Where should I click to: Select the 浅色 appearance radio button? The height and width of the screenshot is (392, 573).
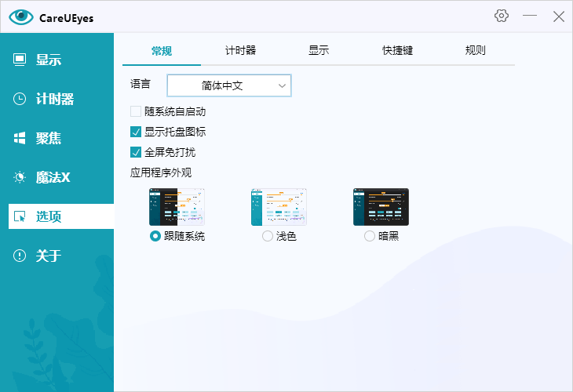[268, 236]
